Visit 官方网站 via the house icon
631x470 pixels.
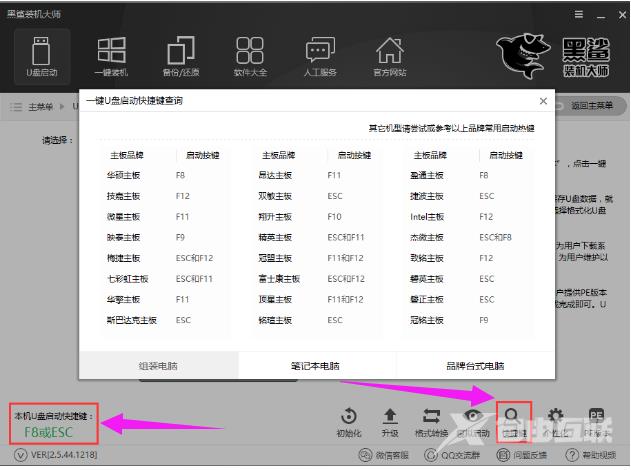[390, 56]
